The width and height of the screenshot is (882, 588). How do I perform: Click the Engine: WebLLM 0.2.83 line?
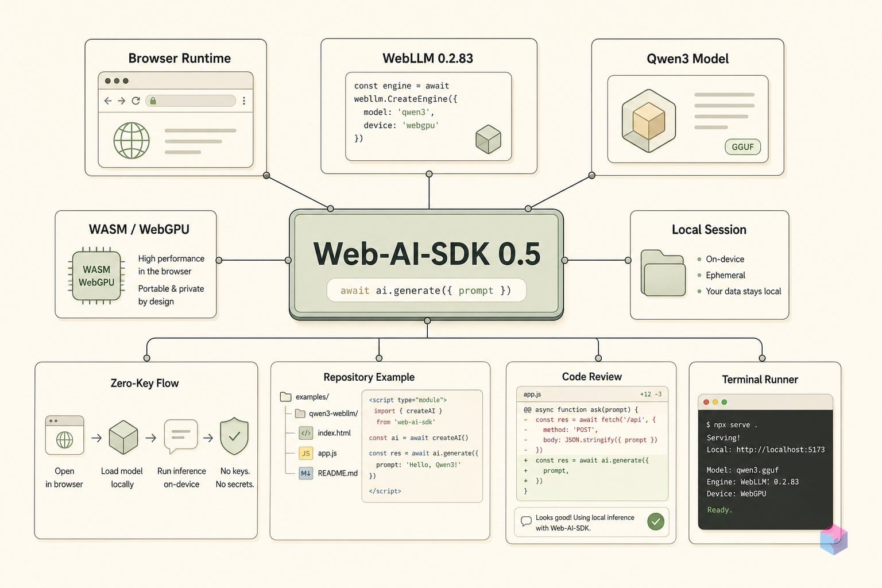[753, 482]
